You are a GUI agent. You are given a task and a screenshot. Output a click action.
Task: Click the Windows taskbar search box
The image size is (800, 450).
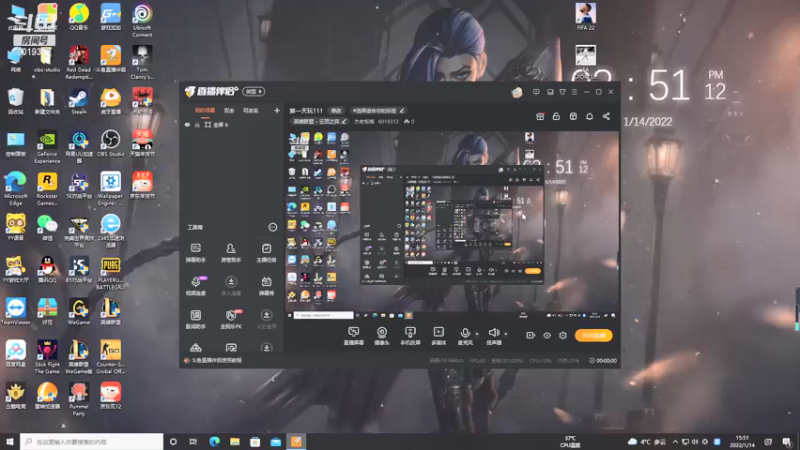click(92, 441)
